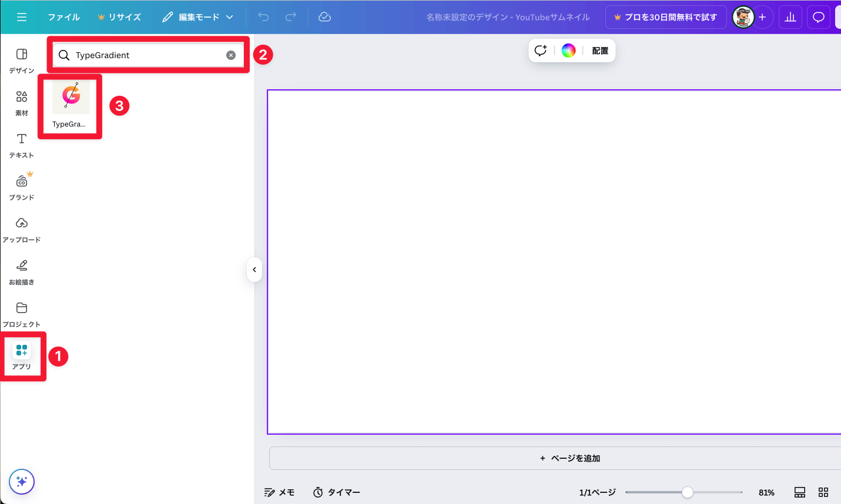This screenshot has width=841, height=504.
Task: Open the デザイン panel in sidebar
Action: click(22, 61)
